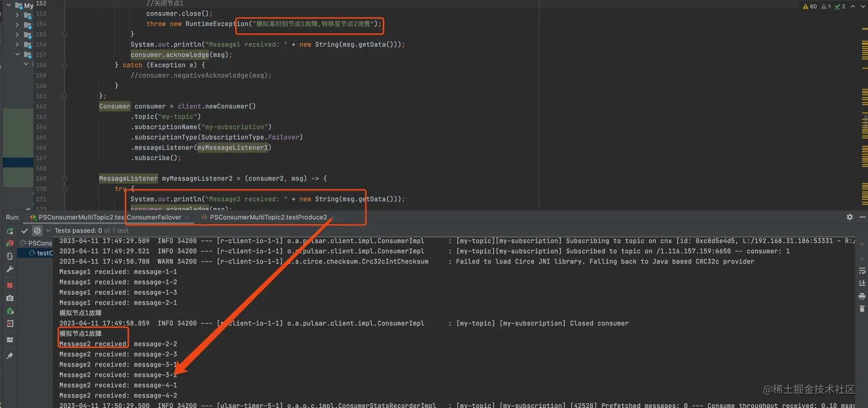Click console line 'Message1 received: message-2-1'
Image resolution: width=868 pixels, height=408 pixels.
pyautogui.click(x=118, y=302)
